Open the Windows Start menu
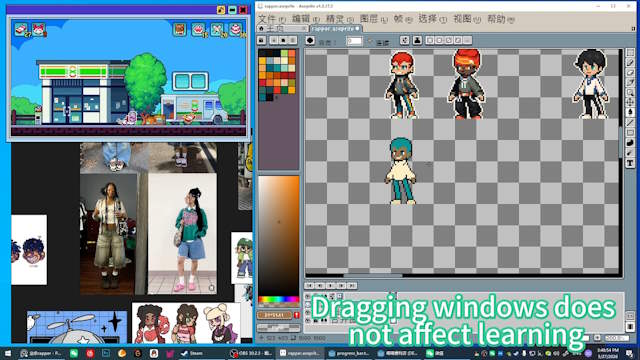This screenshot has width=640, height=360. (x=7, y=353)
